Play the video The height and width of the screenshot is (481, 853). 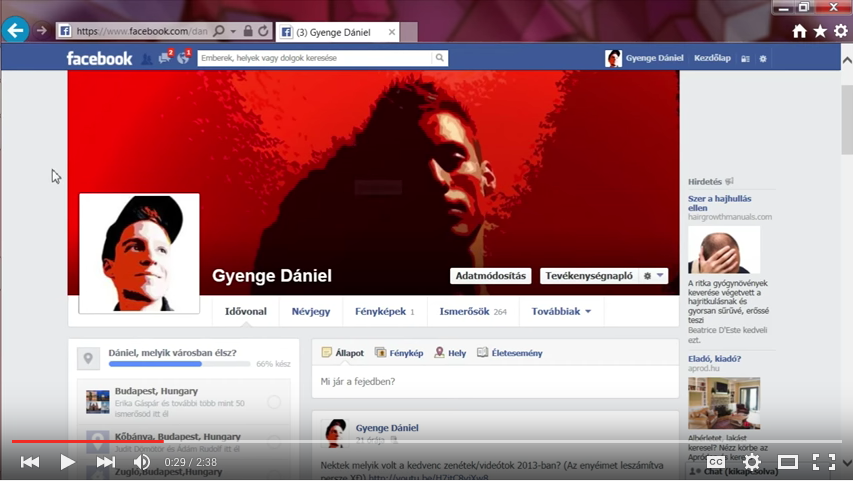[67, 462]
